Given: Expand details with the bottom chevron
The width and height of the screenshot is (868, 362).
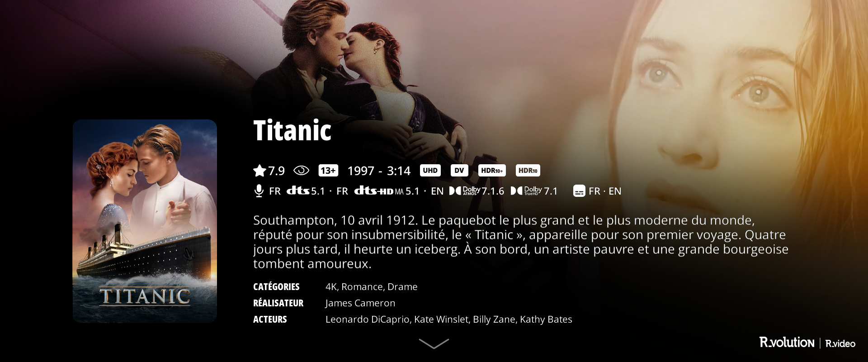Looking at the screenshot, I should click(x=434, y=343).
